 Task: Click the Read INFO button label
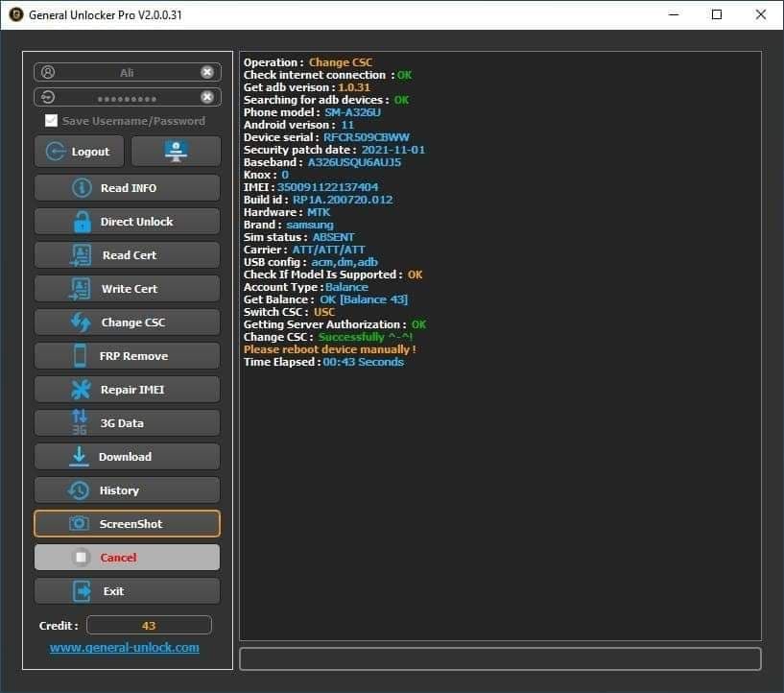tap(129, 188)
